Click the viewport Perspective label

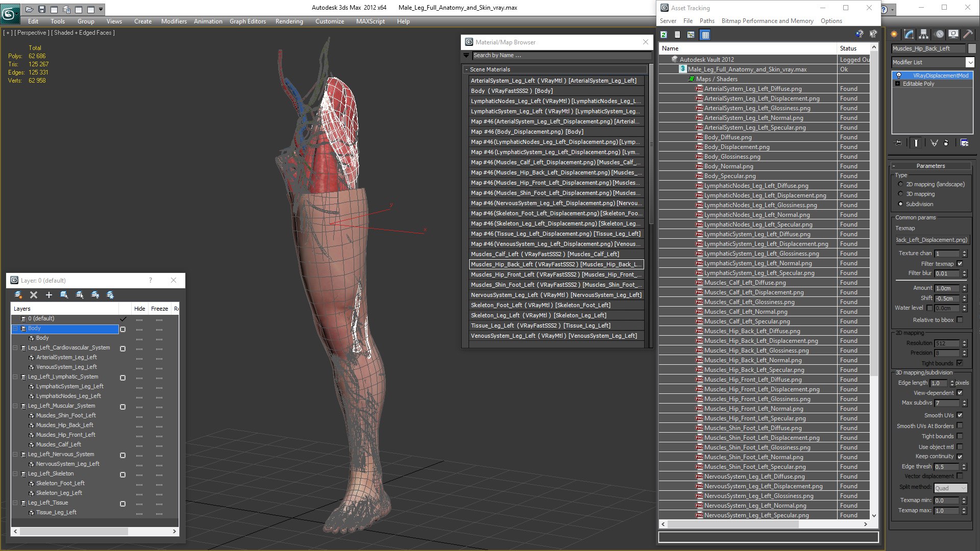[x=32, y=33]
